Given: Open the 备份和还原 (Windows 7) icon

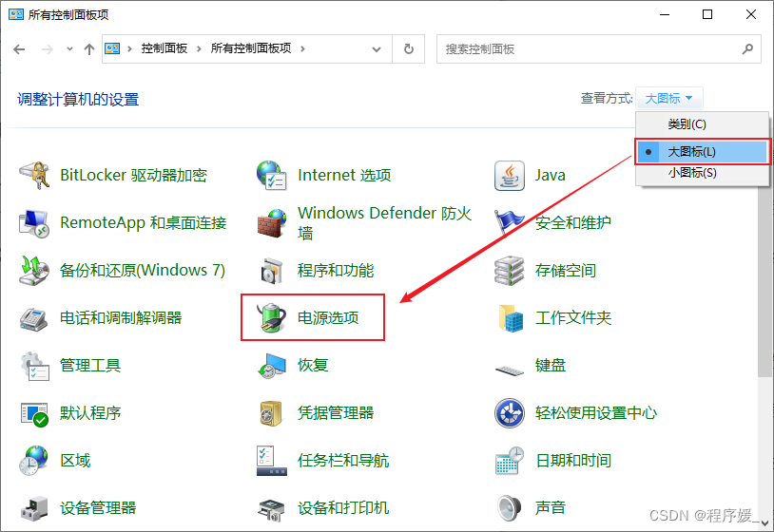Looking at the screenshot, I should [34, 270].
